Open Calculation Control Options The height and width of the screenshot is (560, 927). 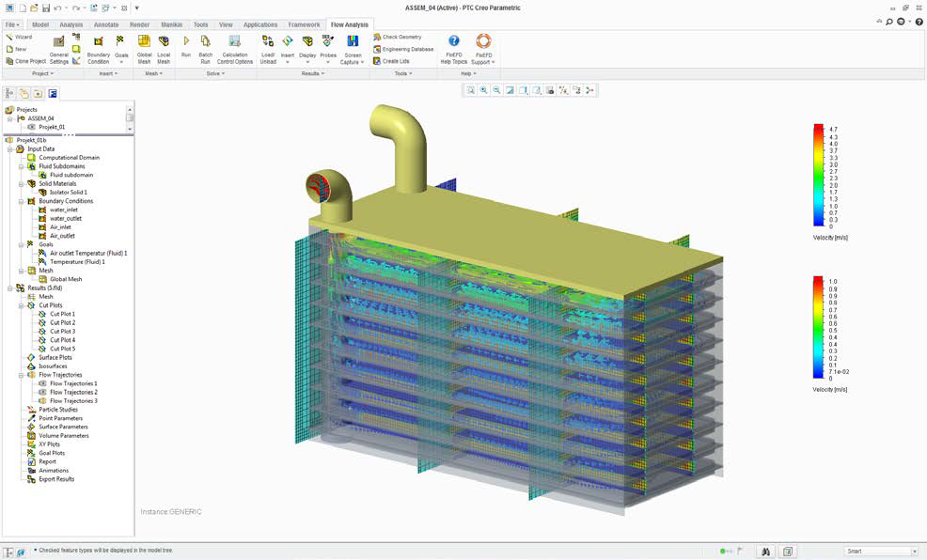235,41
